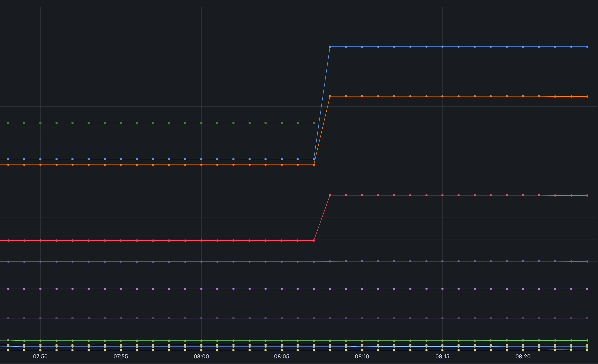Click rightmost point of the orange line
The width and height of the screenshot is (598, 364).
click(587, 96)
